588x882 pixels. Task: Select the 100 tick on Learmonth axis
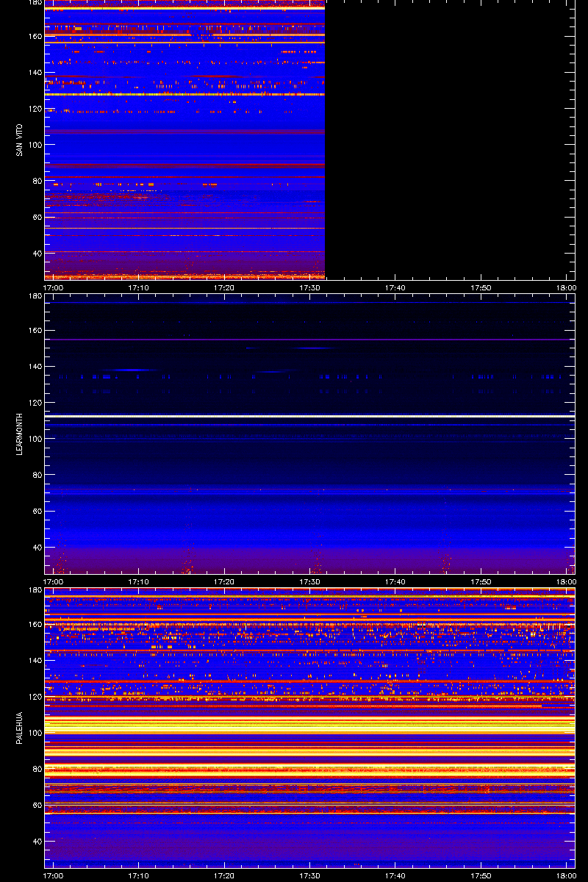(35, 439)
